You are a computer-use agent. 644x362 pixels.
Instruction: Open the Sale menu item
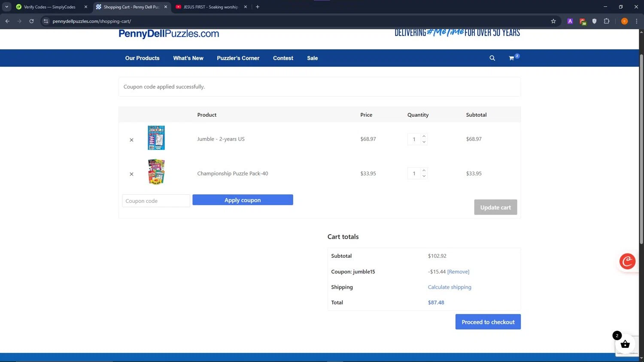coord(312,58)
